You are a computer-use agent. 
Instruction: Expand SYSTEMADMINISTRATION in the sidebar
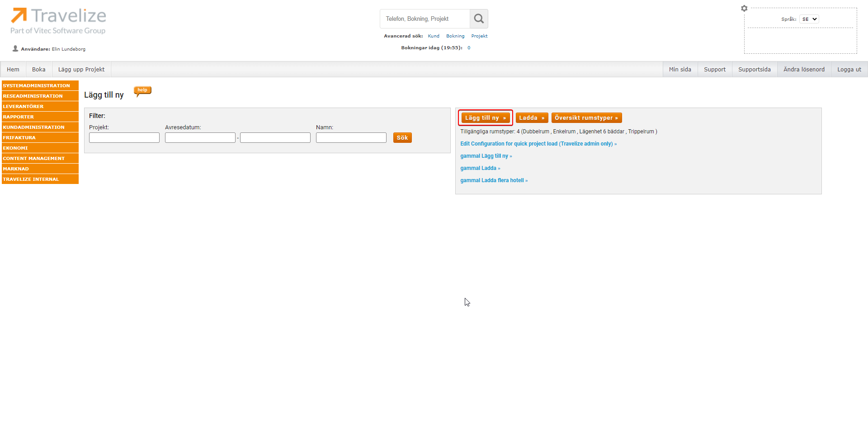click(40, 85)
